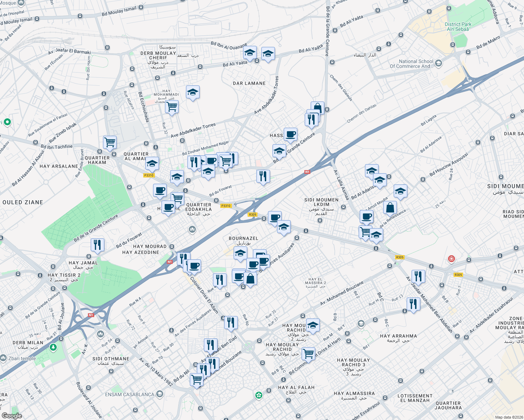Click the school icon near Hay Moulay Rachid
Viewport: 524px width, 420px height.
coord(312,326)
